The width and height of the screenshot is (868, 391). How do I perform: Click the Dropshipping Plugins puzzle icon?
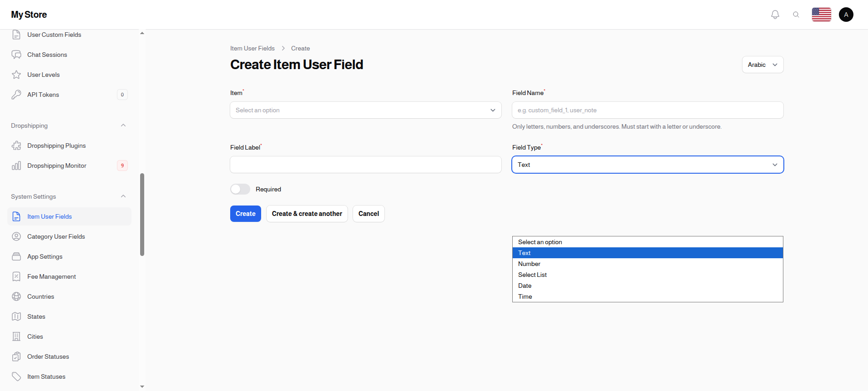tap(16, 145)
